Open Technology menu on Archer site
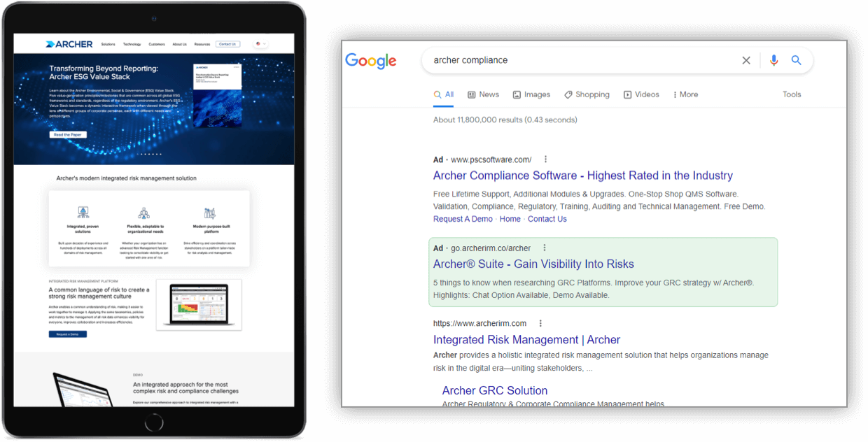Screen dimensions: 868x442 coord(132,44)
